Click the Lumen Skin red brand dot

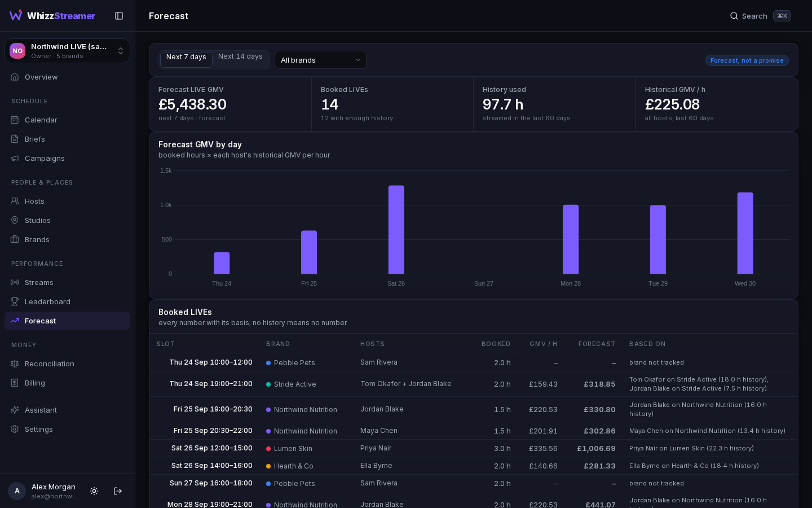coord(268,449)
